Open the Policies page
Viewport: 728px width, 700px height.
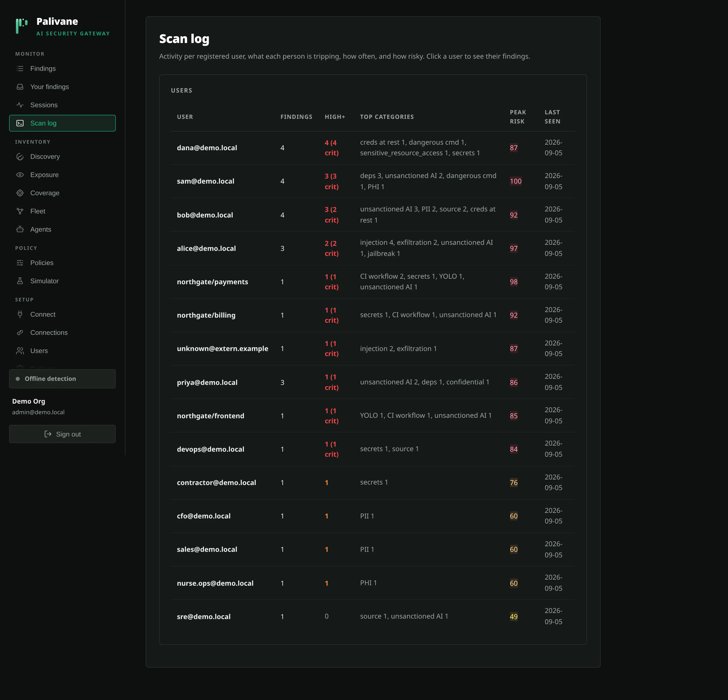tap(62, 263)
